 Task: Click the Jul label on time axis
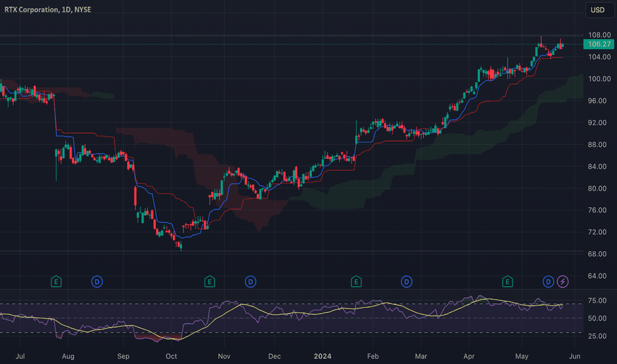point(20,356)
